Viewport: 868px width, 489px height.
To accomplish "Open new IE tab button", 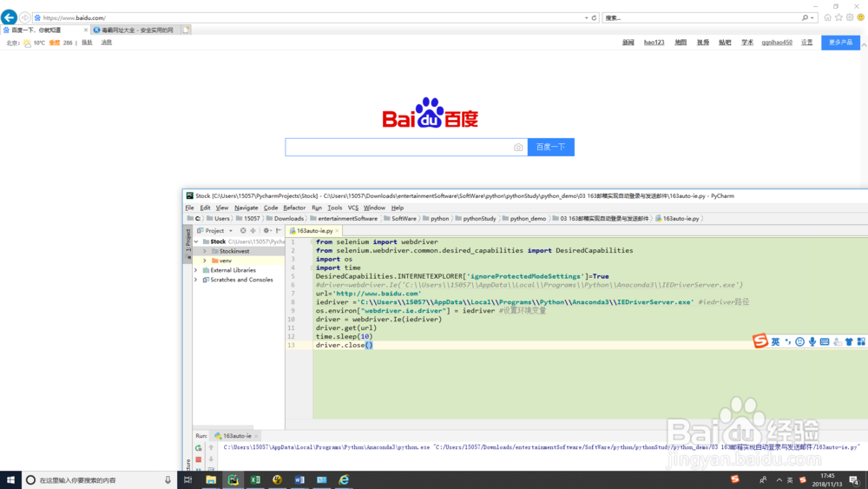I will [186, 30].
